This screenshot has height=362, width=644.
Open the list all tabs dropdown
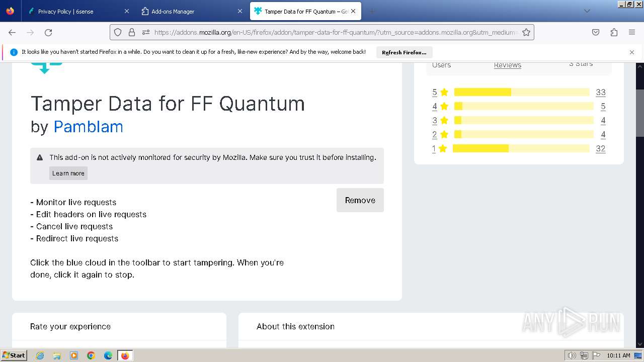587,11
